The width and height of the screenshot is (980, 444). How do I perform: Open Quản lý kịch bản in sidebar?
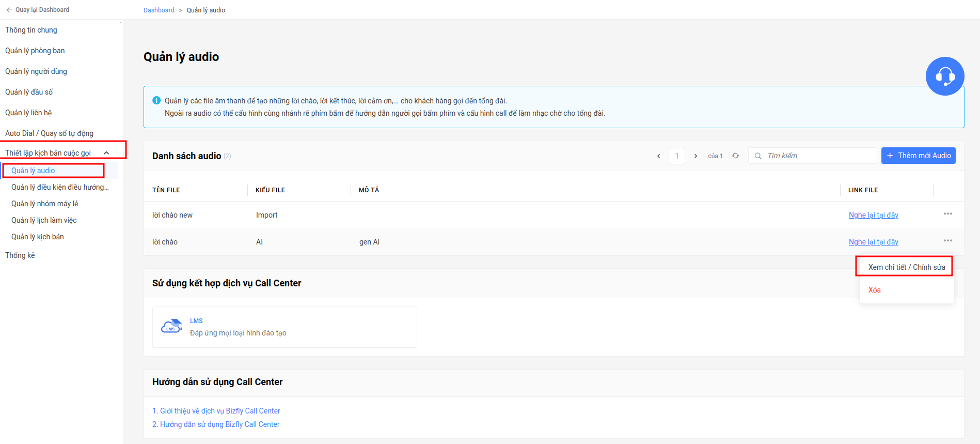coord(38,237)
